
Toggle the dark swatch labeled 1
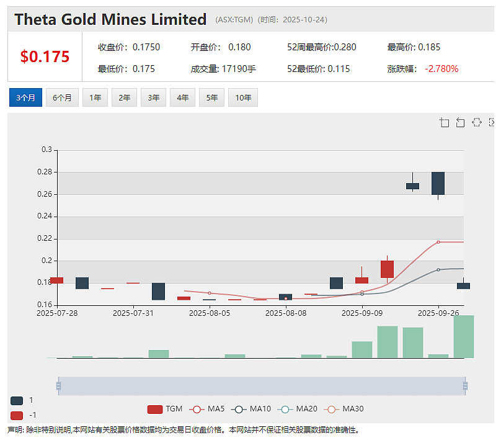17,400
